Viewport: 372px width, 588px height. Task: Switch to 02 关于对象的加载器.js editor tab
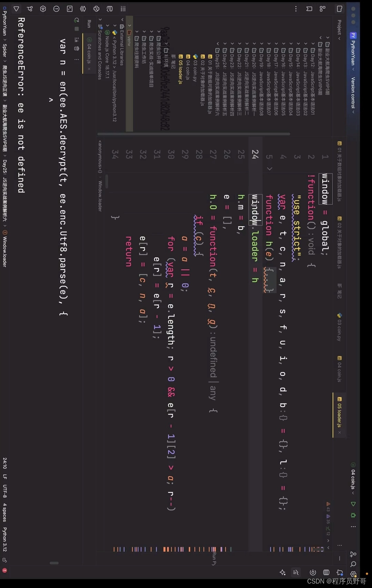click(x=339, y=242)
